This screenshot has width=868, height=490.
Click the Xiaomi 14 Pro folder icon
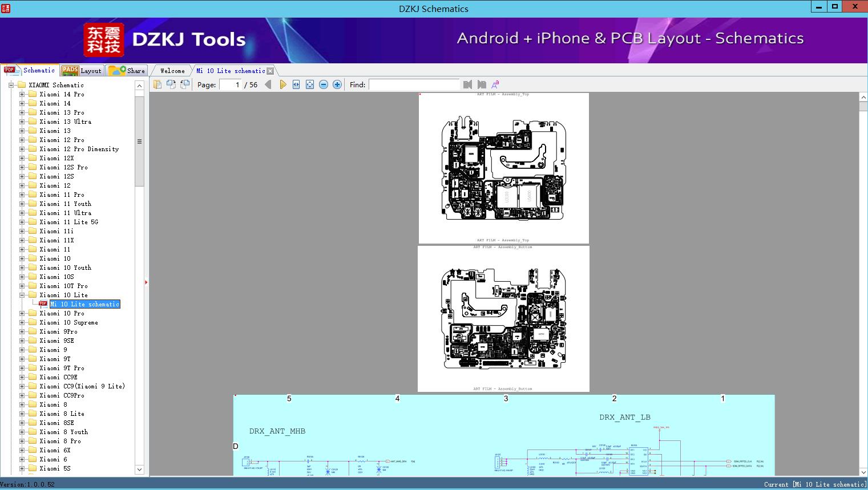click(x=33, y=94)
